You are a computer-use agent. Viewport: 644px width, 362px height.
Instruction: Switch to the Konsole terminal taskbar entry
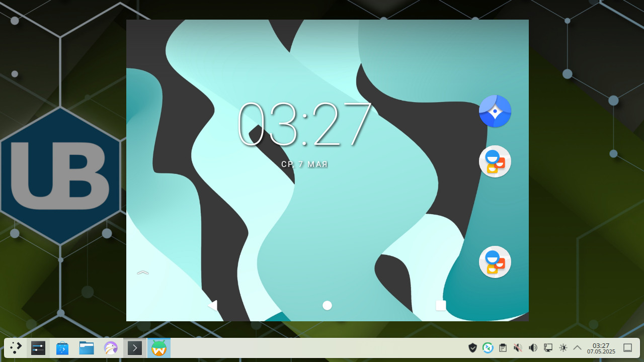135,348
